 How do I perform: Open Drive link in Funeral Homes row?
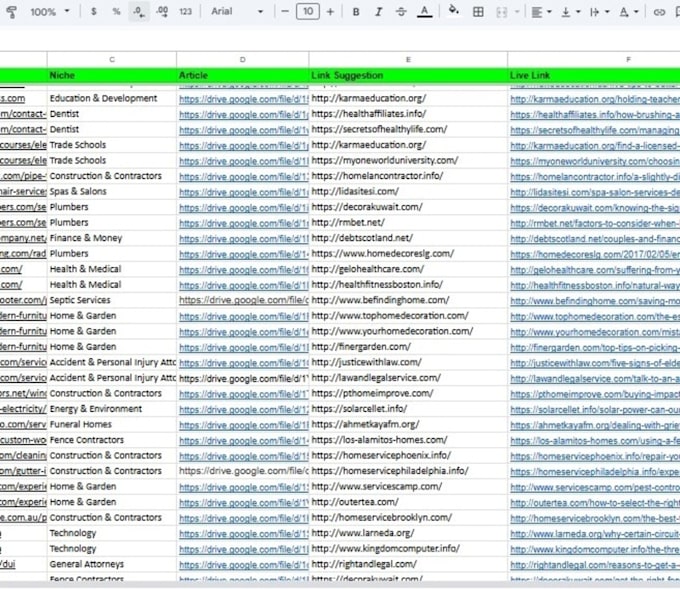243,425
